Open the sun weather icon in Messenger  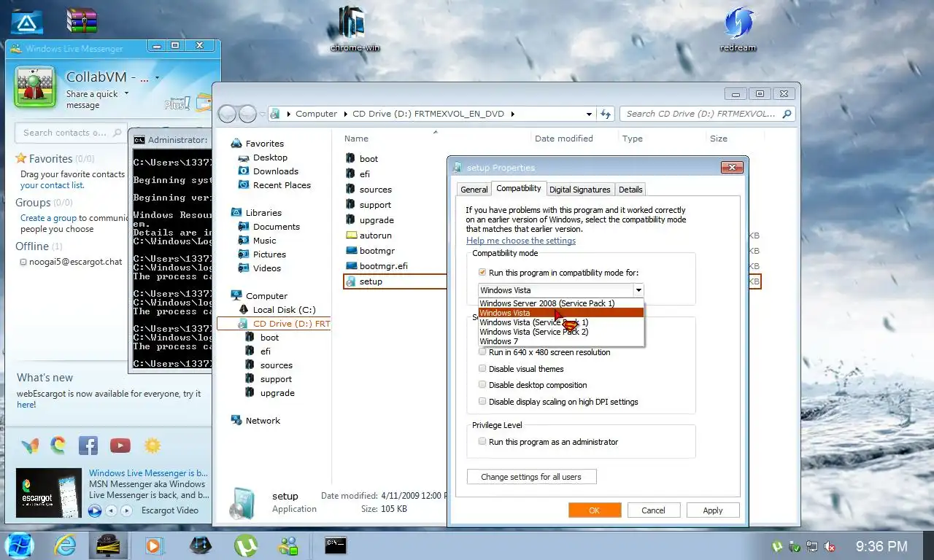coord(153,445)
